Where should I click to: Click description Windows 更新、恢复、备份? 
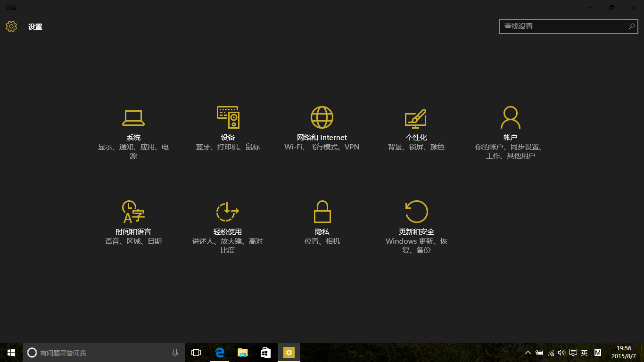(x=416, y=246)
